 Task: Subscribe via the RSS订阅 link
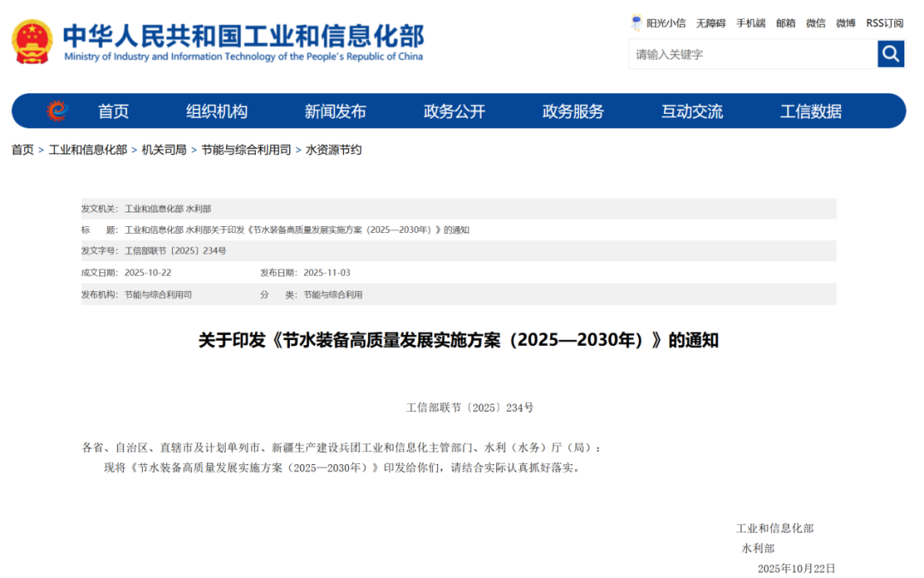885,23
